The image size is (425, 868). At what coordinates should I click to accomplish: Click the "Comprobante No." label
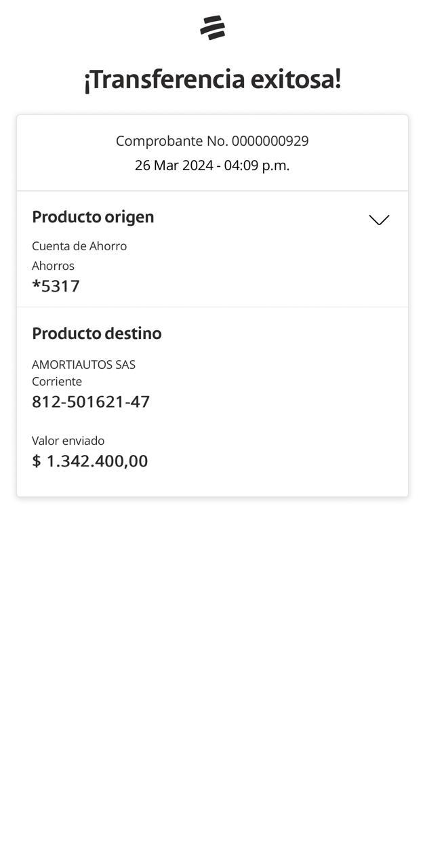click(x=171, y=141)
